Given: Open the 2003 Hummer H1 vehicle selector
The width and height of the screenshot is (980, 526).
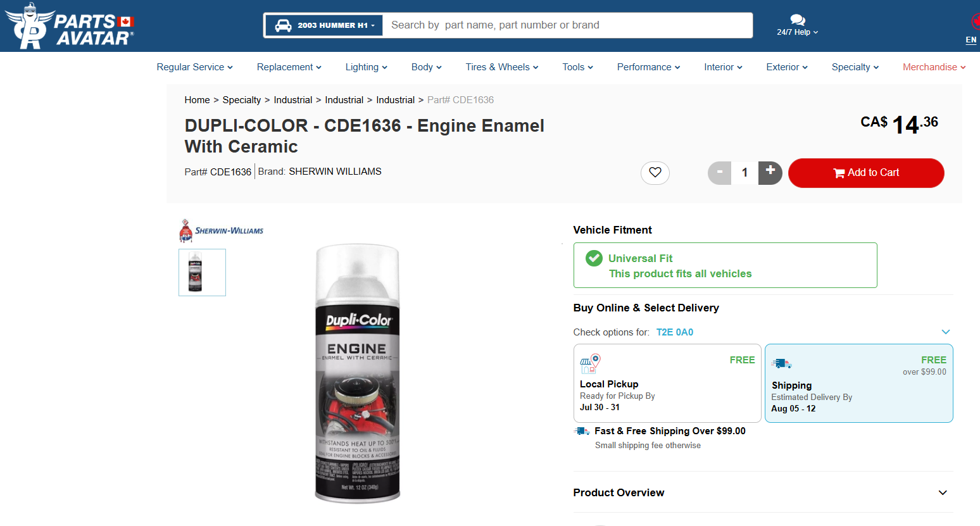Looking at the screenshot, I should [x=324, y=25].
